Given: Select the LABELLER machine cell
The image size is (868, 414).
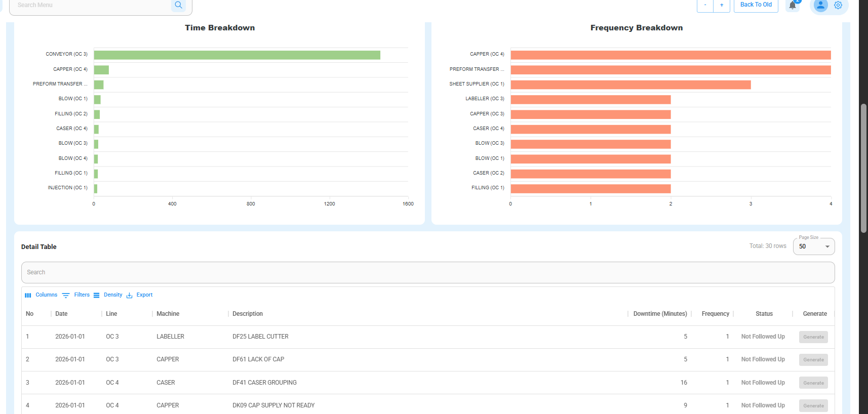Looking at the screenshot, I should pyautogui.click(x=170, y=337).
